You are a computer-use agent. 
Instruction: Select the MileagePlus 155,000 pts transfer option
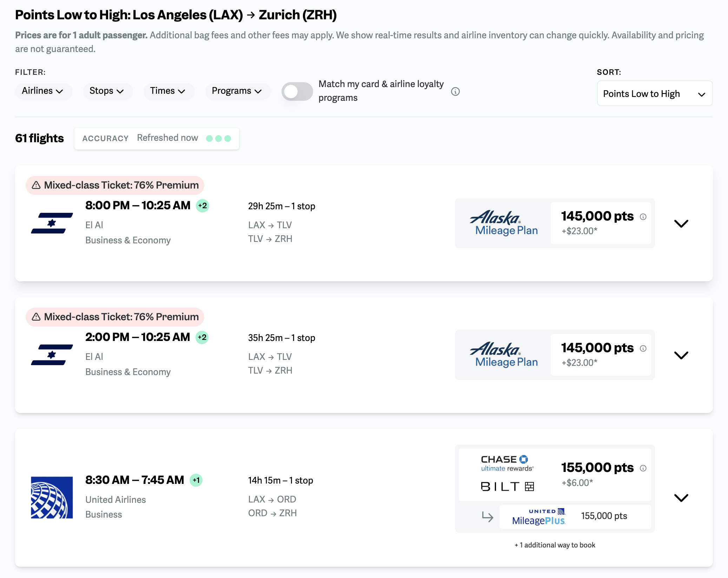[x=575, y=517]
